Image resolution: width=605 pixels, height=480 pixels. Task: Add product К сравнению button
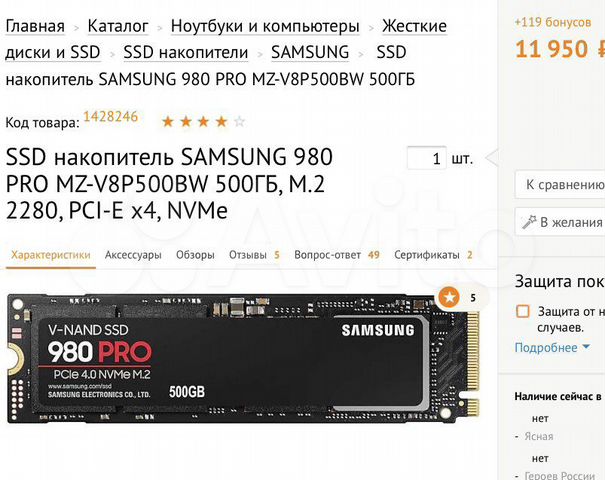560,185
